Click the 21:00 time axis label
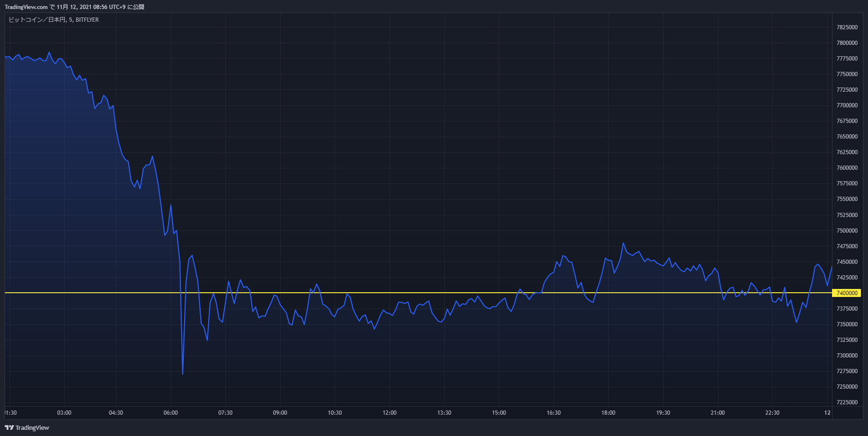868x436 pixels. pyautogui.click(x=717, y=413)
